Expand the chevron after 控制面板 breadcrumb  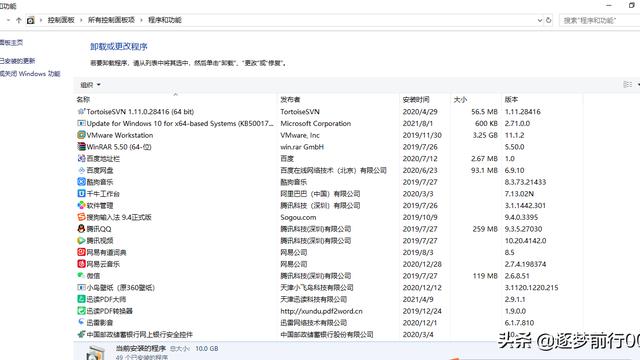click(81, 20)
